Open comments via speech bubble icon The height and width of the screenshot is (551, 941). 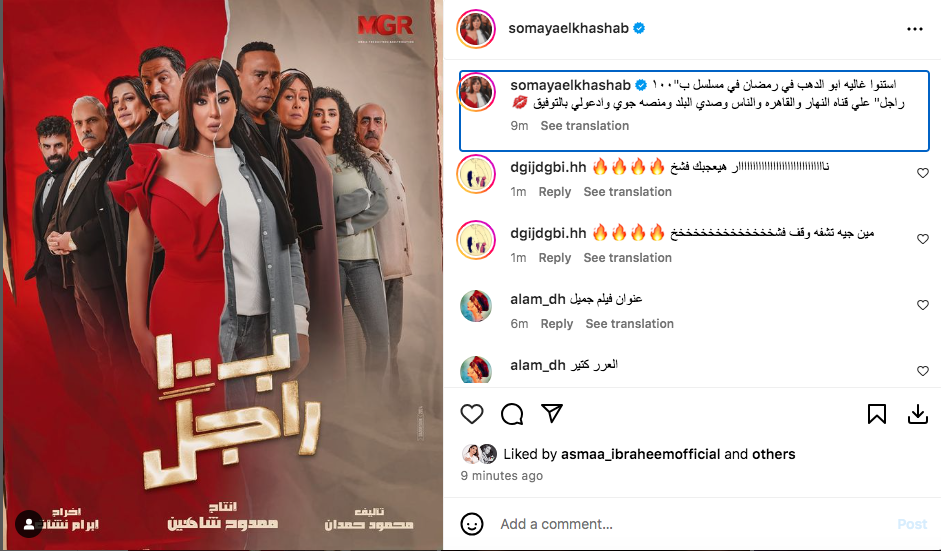512,414
